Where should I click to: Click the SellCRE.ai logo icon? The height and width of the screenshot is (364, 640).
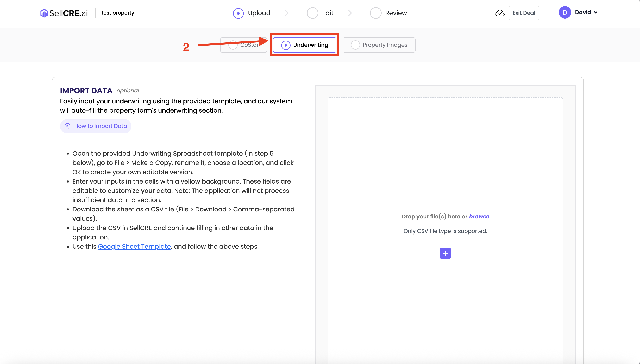[x=44, y=13]
